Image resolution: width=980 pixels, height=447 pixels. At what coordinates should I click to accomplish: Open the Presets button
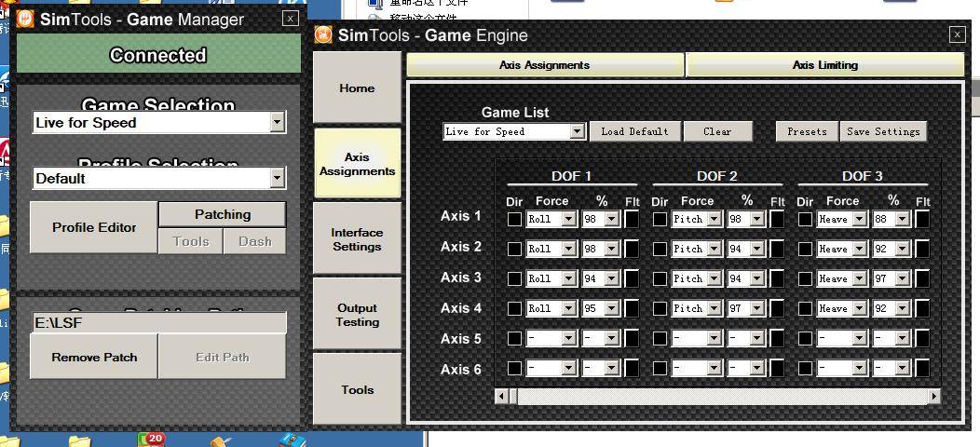pyautogui.click(x=807, y=131)
